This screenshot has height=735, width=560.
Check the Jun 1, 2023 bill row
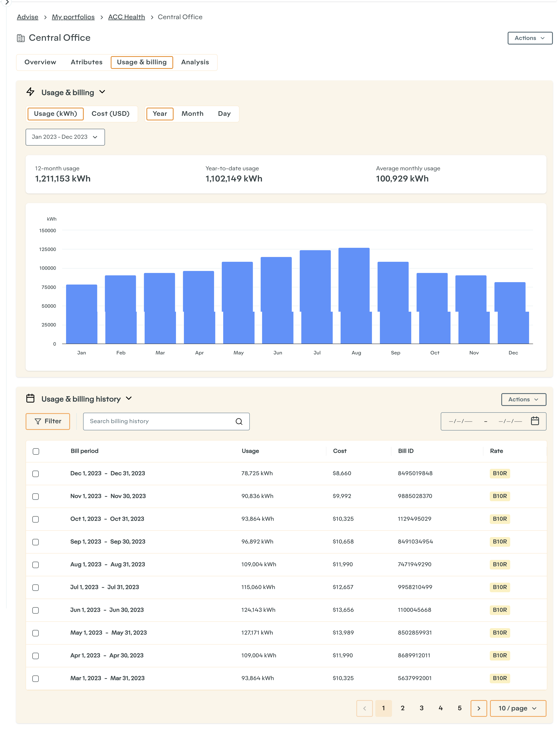[x=36, y=610]
